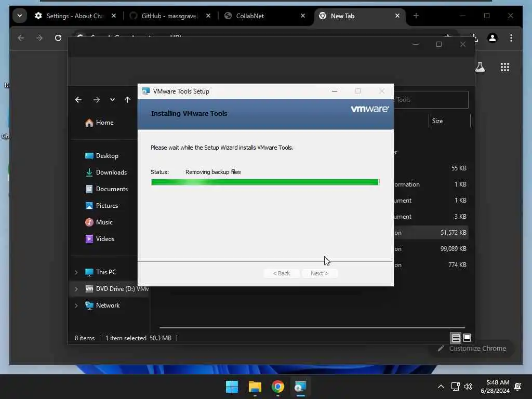Viewport: 532px width, 399px height.
Task: Close the GitHub tab
Action: pos(208,16)
